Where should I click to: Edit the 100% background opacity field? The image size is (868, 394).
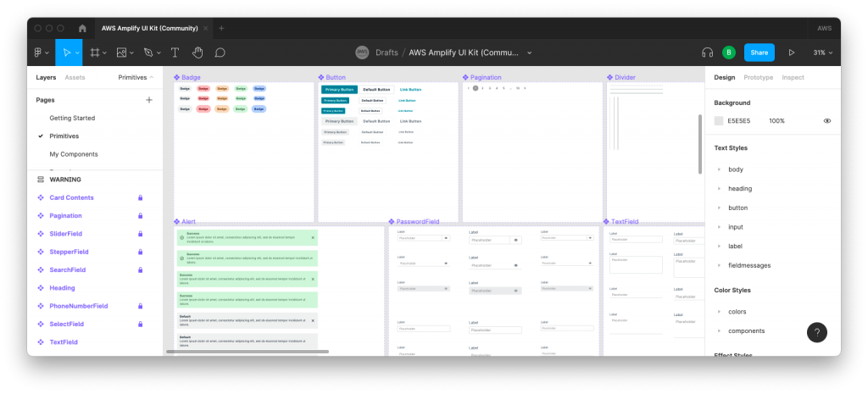click(776, 120)
